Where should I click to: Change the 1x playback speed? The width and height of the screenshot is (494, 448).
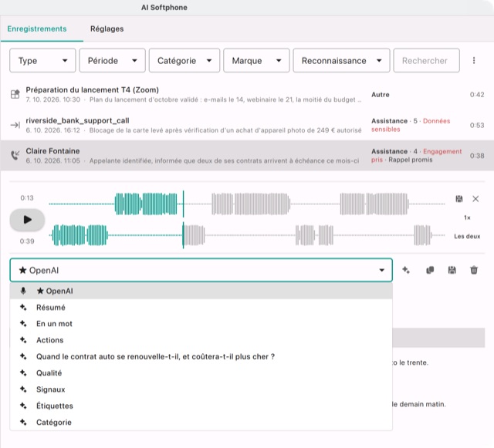coord(467,217)
